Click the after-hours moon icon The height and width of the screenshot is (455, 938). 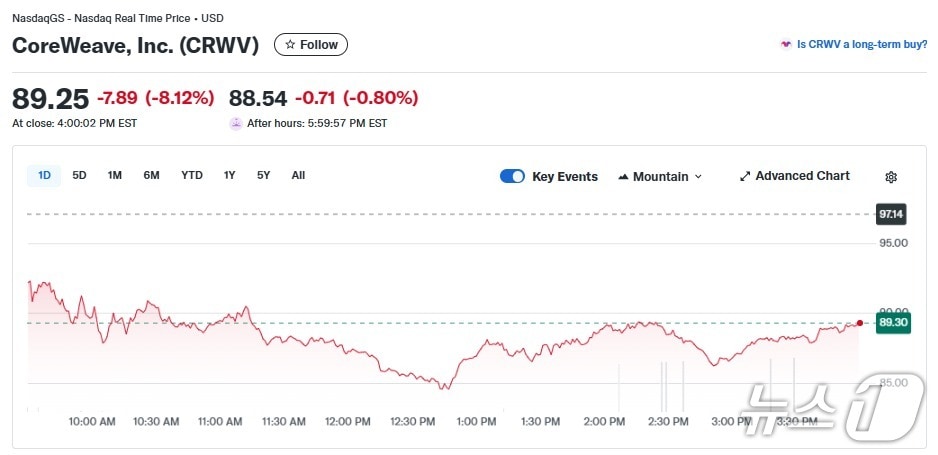(236, 123)
